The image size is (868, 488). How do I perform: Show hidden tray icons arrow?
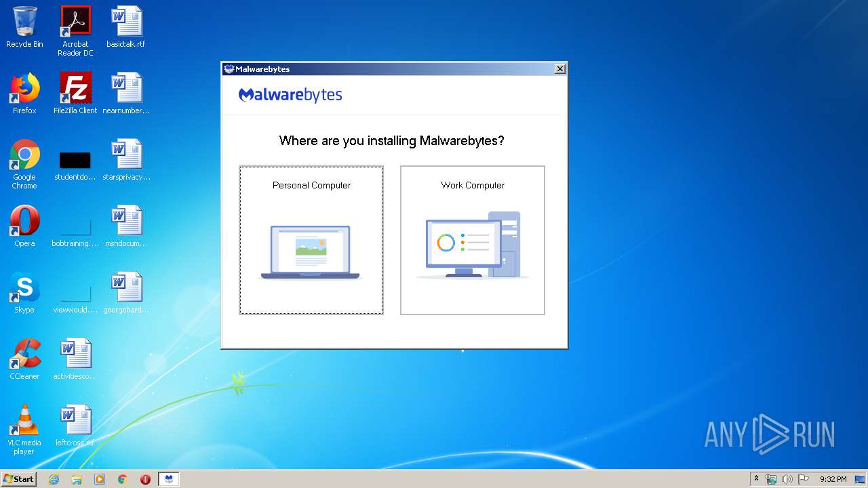756,479
